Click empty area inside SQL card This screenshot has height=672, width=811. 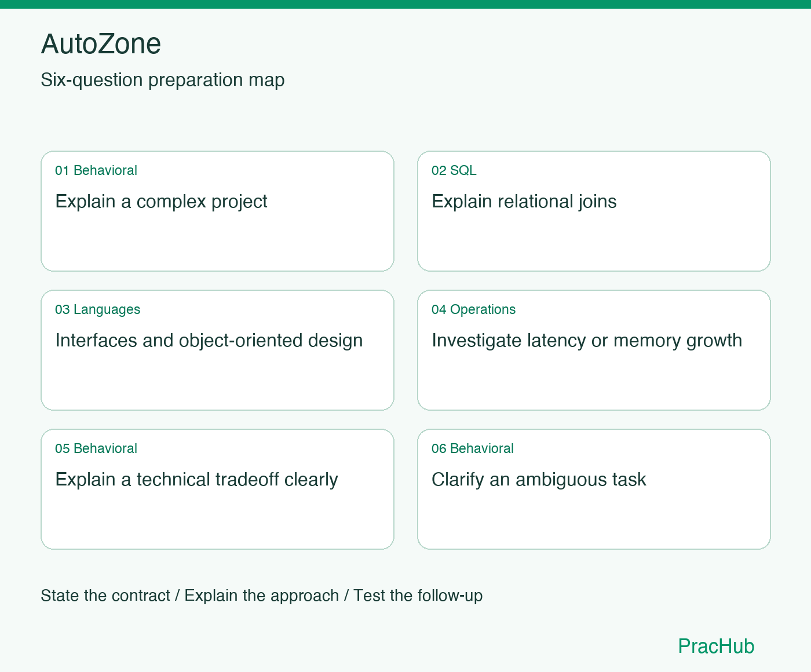[x=594, y=243]
